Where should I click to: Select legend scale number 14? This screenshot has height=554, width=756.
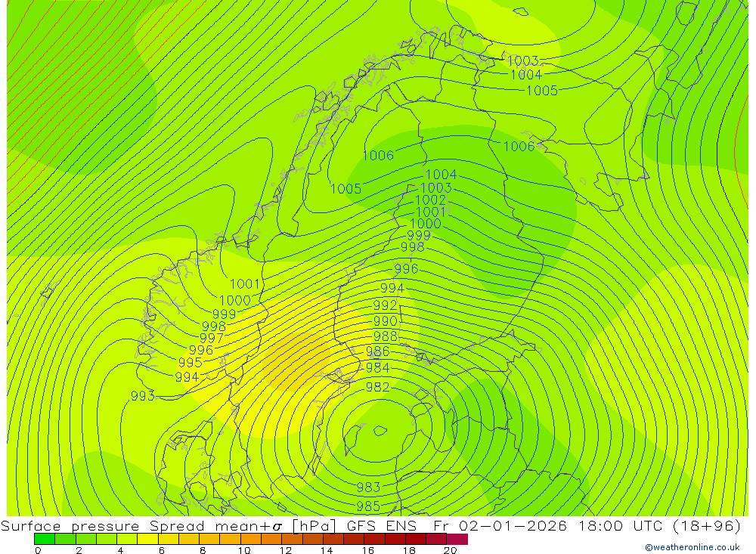coord(327,550)
